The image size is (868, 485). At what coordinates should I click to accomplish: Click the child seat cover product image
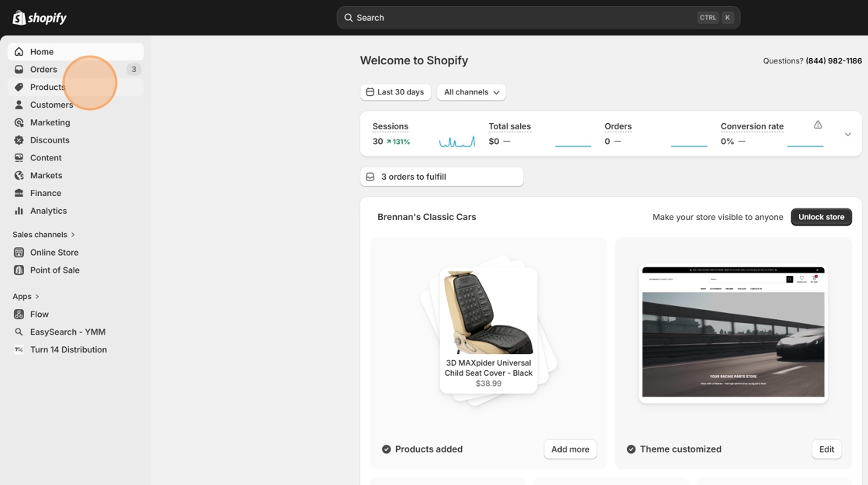(488, 312)
